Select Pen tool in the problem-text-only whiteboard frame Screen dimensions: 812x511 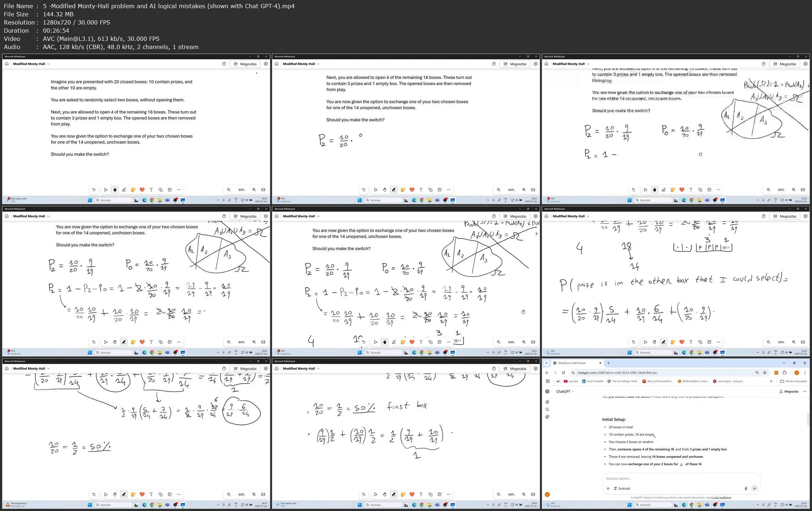(124, 190)
